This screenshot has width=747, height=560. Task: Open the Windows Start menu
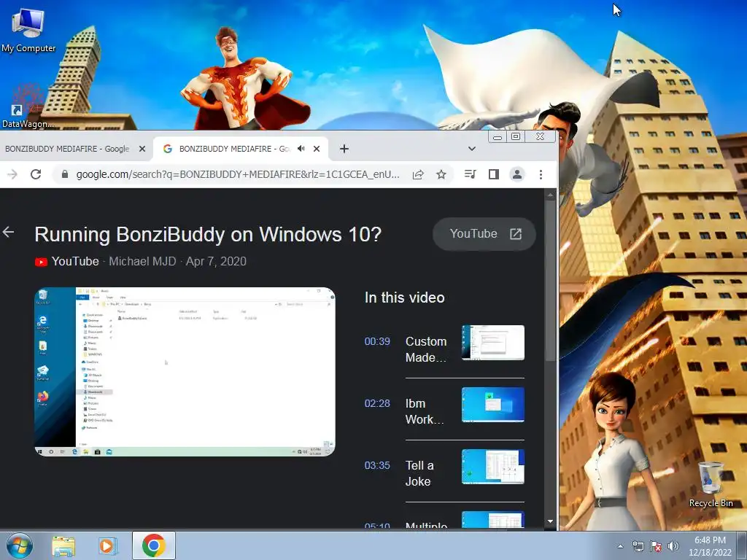[20, 545]
